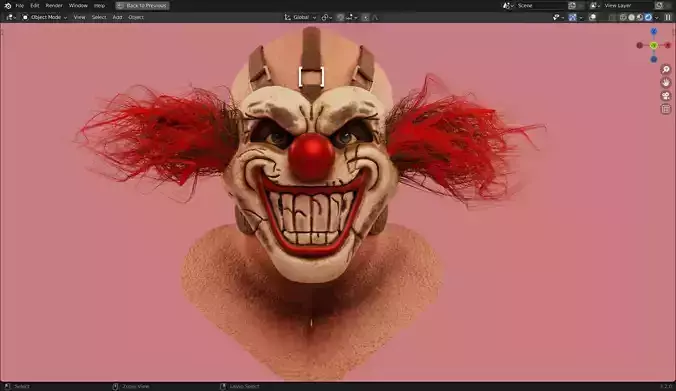Screen dimensions: 676x391
Task: Switch to wireframe viewport shading
Action: point(623,17)
